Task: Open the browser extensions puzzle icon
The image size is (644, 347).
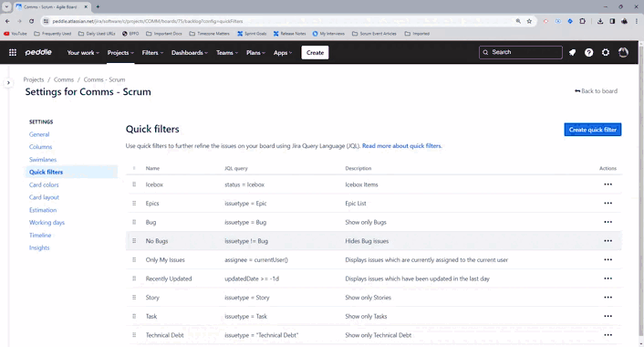Action: click(x=582, y=21)
